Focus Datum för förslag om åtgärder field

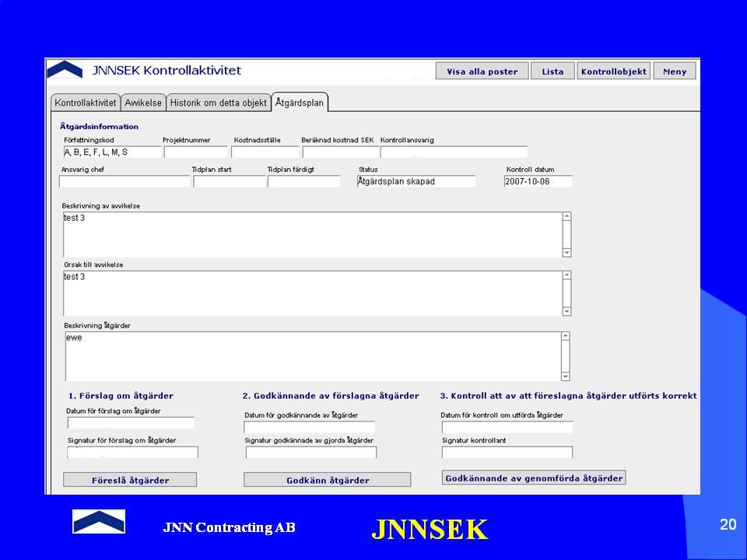(x=131, y=423)
